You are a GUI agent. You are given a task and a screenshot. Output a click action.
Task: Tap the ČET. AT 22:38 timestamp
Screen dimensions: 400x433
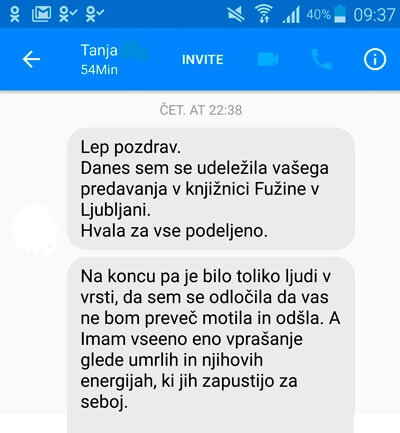click(x=201, y=110)
